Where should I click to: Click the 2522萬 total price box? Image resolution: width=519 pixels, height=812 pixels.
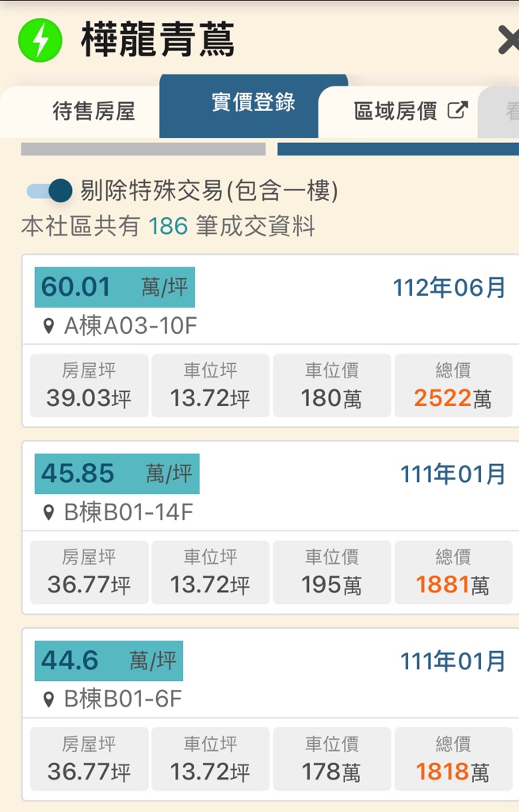453,385
